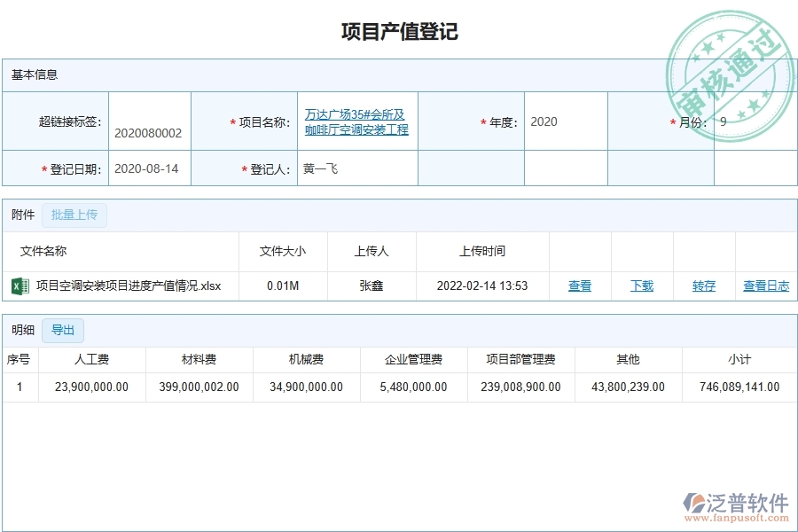The width and height of the screenshot is (798, 532).
Task: Click the 转存 link in attachment row
Action: coord(702,286)
